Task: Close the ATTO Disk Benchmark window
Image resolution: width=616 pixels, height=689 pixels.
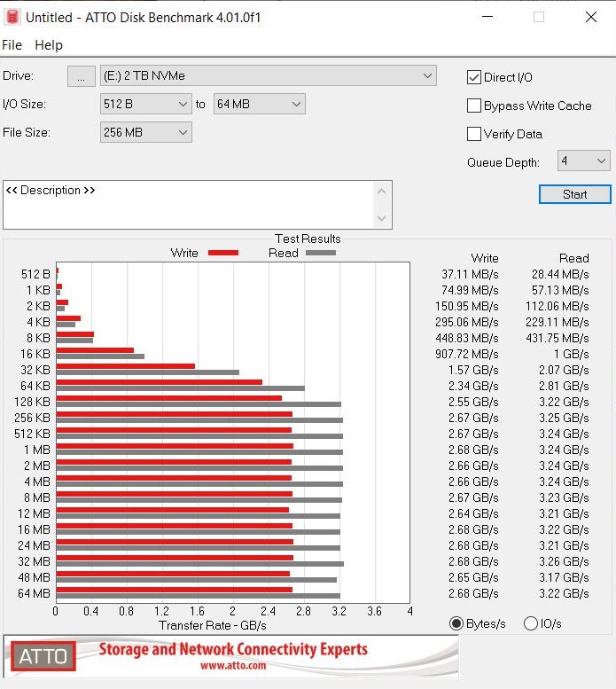Action: coord(591,17)
